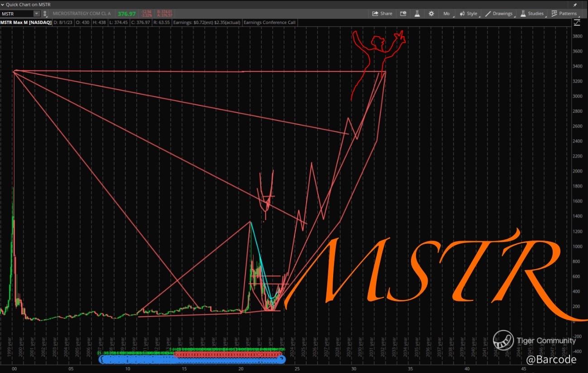Click the MSTR symbol input field
The height and width of the screenshot is (373, 588).
17,14
